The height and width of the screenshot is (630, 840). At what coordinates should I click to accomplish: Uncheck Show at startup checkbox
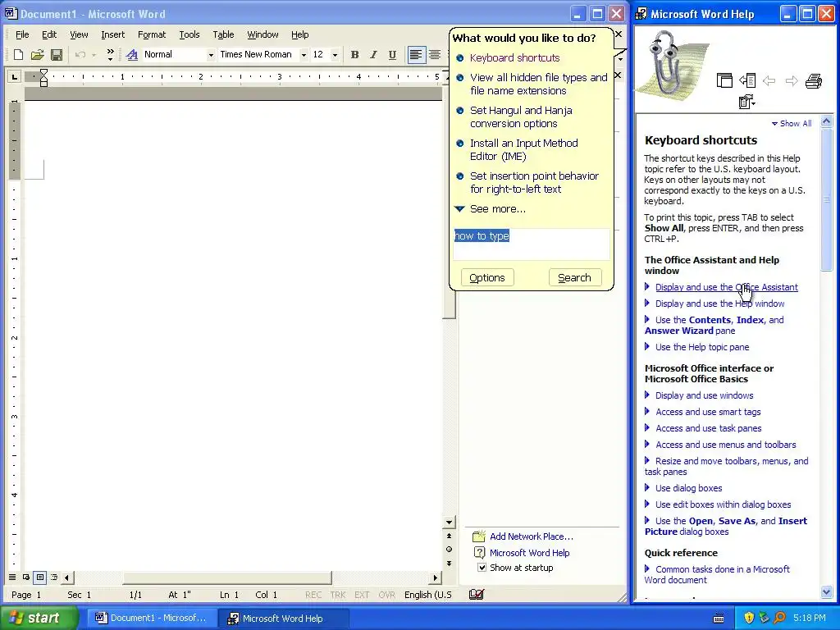point(482,568)
